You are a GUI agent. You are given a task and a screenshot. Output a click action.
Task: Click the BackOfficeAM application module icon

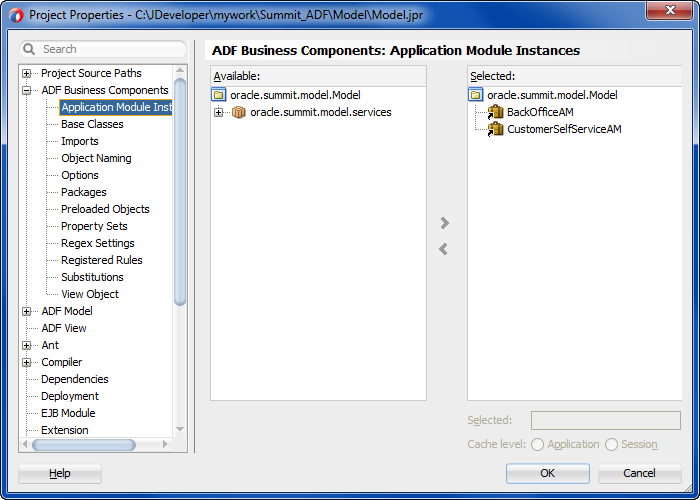495,112
